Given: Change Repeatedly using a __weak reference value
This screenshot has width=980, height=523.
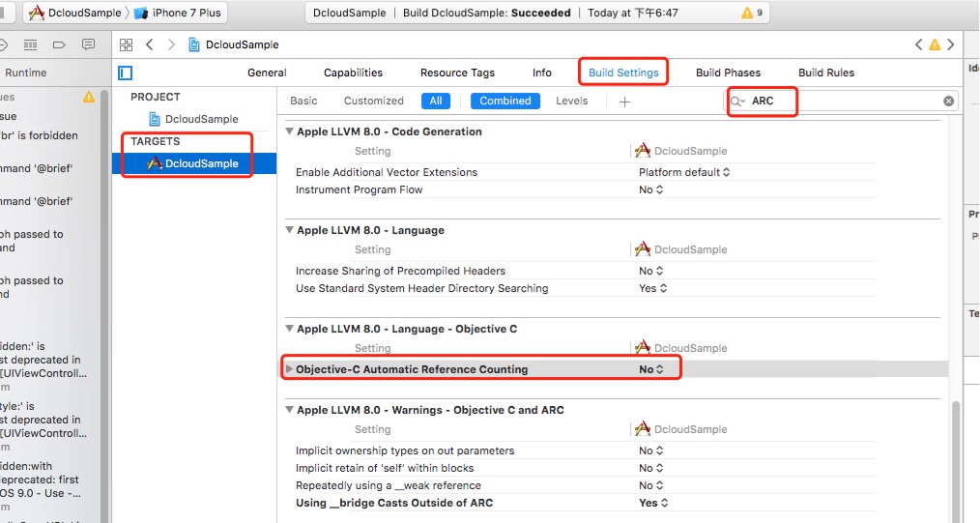Looking at the screenshot, I should click(650, 485).
